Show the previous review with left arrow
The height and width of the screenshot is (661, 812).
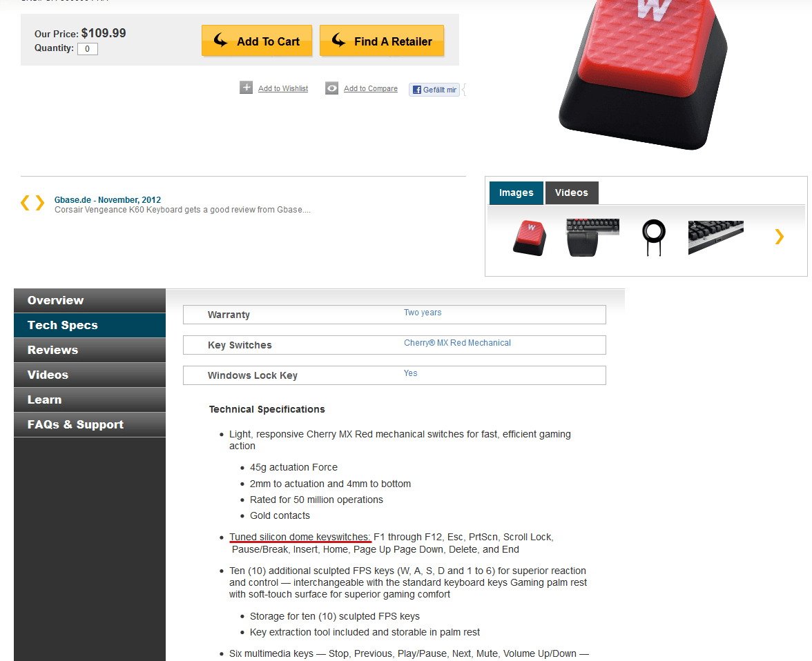point(24,203)
